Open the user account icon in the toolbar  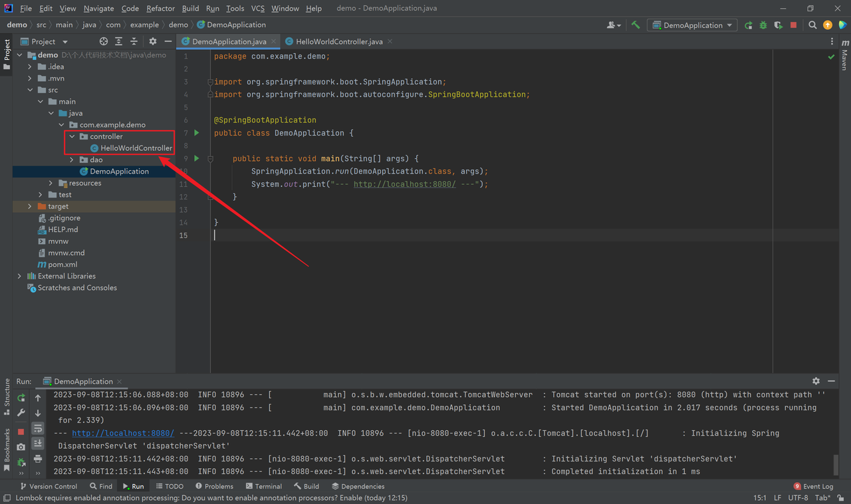pyautogui.click(x=614, y=25)
